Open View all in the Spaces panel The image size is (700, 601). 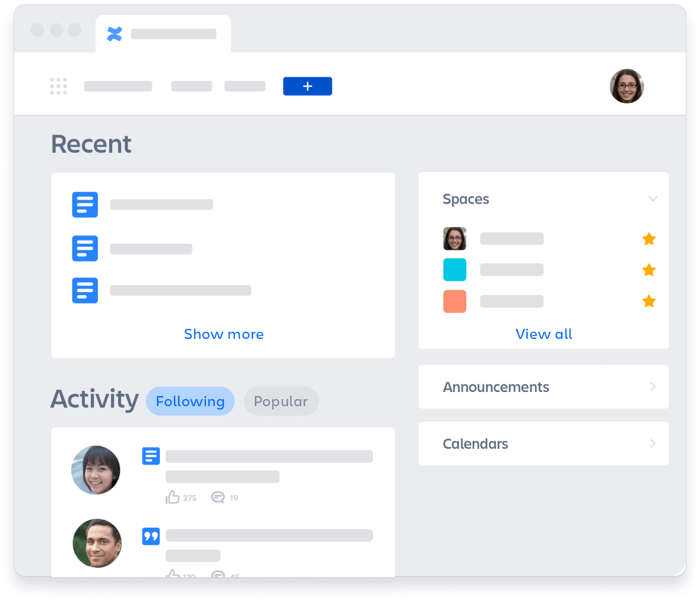coord(544,334)
